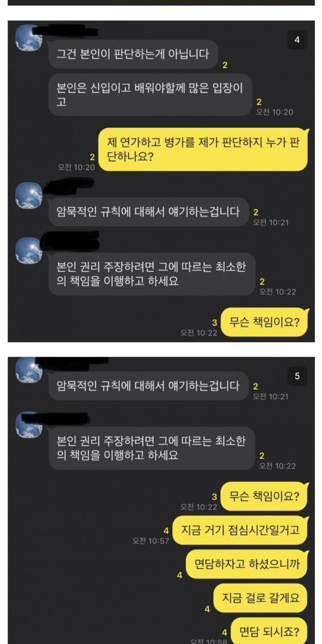Open the profile avatar beside "그건 본인이 판단하는게 아닙니다"
Screen dimensions: 322x644
click(29, 38)
